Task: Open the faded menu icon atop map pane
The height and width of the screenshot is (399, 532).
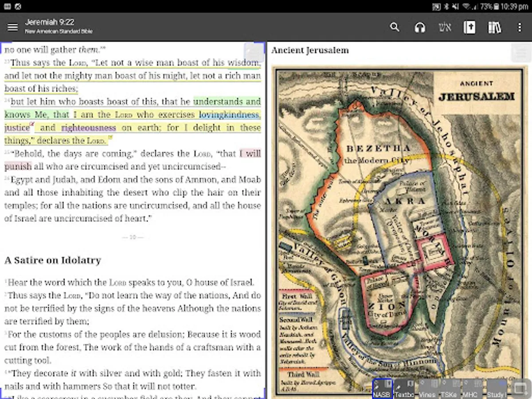Action: tap(520, 53)
